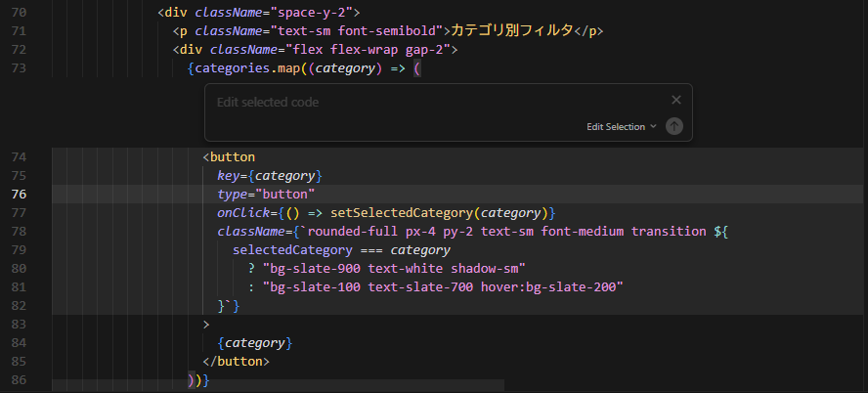Click 'flex flex-wrap gap-2' class string

point(369,50)
